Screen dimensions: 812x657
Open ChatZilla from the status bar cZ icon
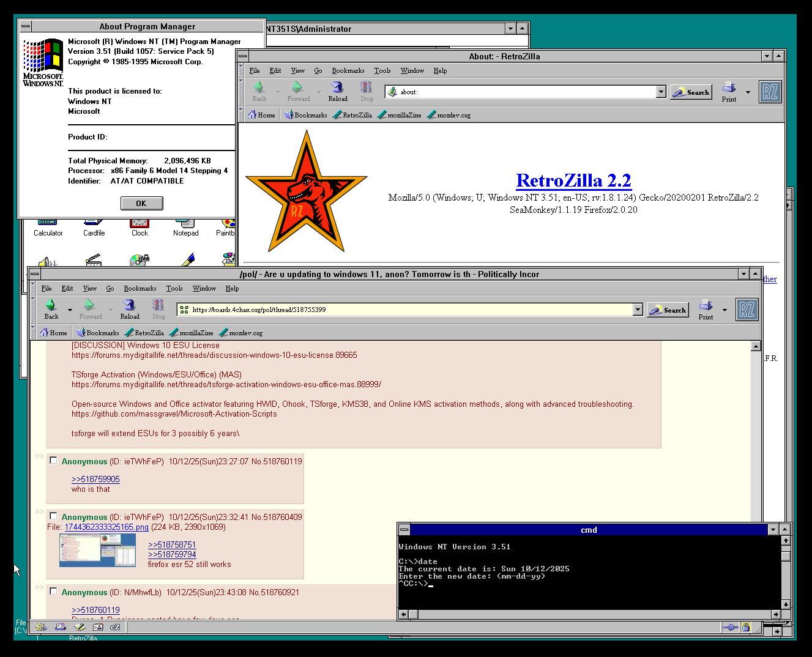(x=115, y=627)
